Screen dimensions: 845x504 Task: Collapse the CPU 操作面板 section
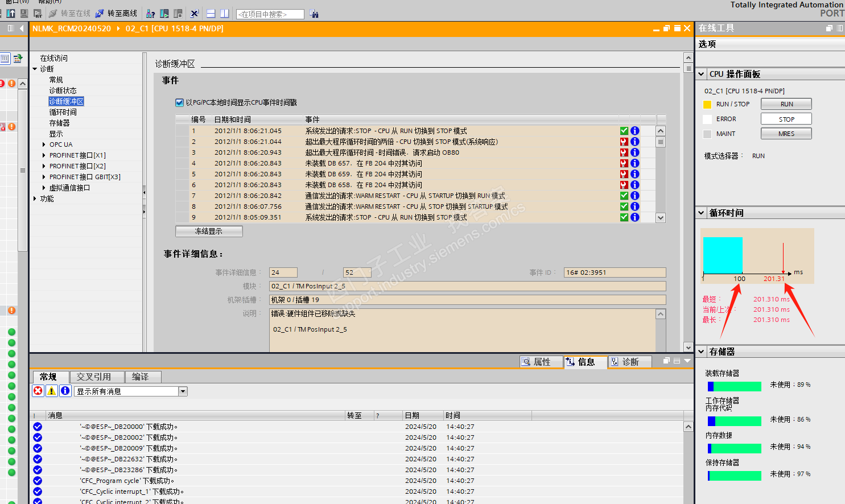click(x=702, y=74)
